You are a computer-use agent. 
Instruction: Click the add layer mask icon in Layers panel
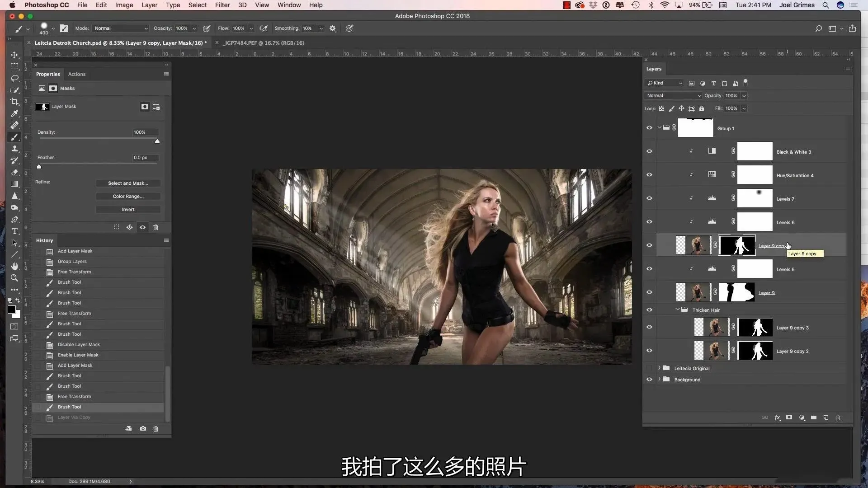click(789, 418)
